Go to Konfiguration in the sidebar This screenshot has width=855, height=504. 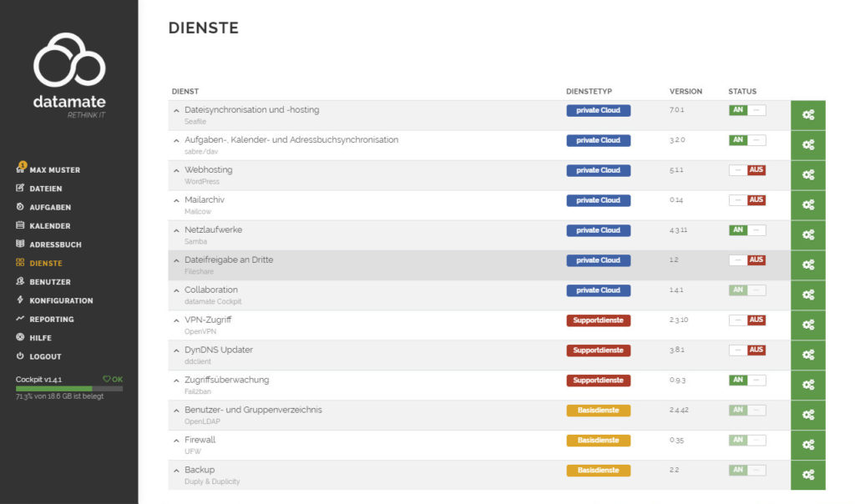click(54, 300)
